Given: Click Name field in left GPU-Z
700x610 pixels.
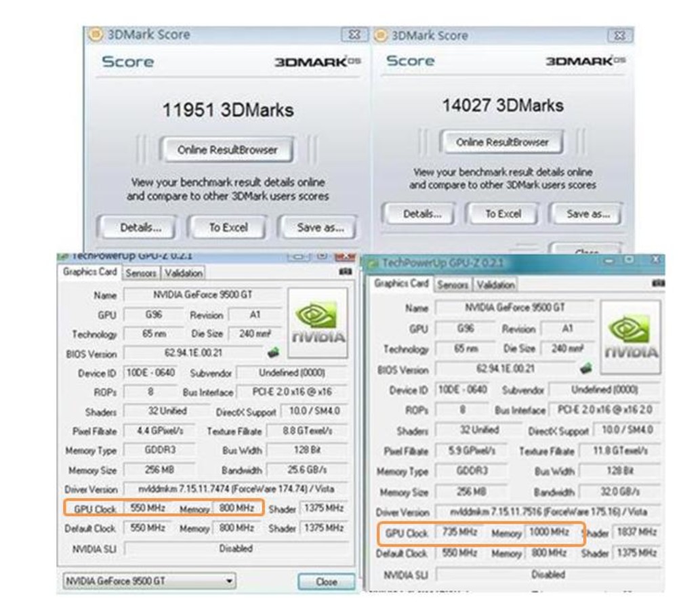Looking at the screenshot, I should [202, 295].
